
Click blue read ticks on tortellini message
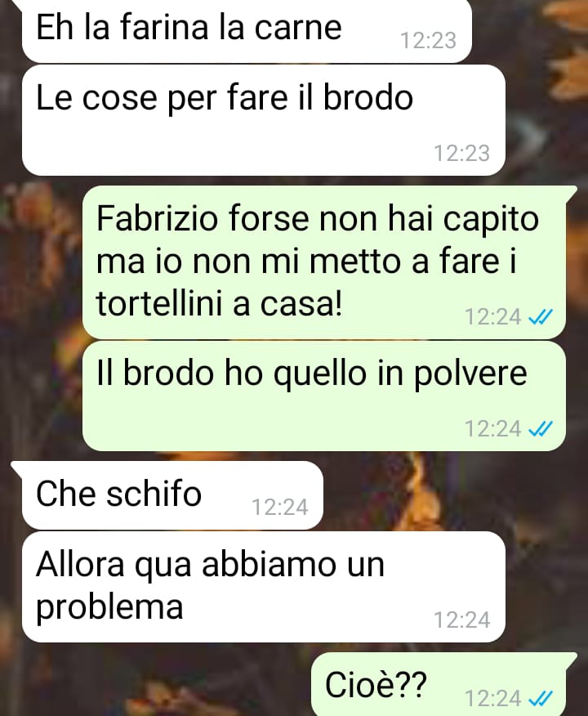[x=541, y=316]
